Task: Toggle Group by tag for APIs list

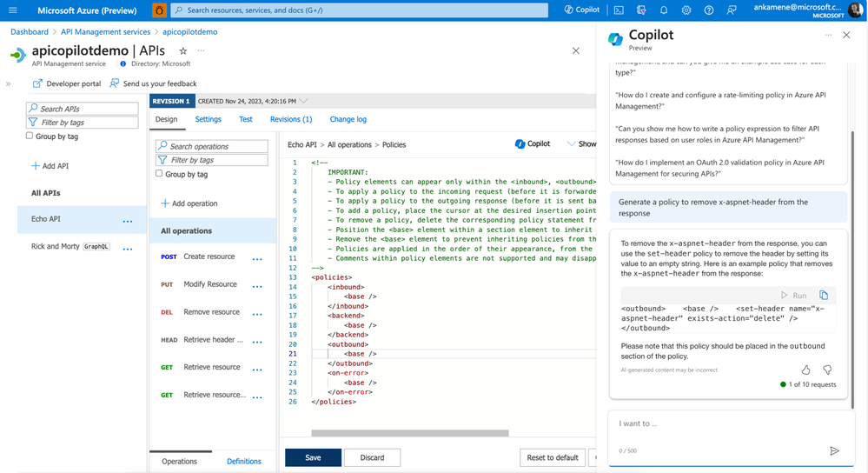Action: (30, 136)
